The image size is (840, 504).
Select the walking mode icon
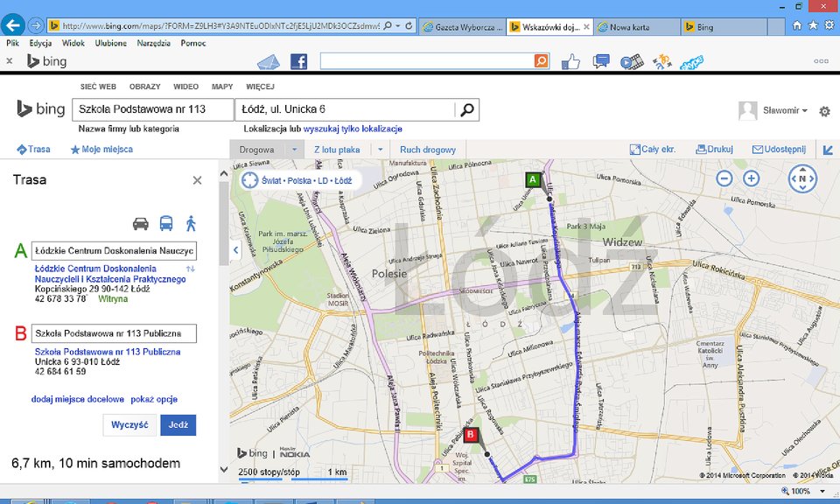191,223
